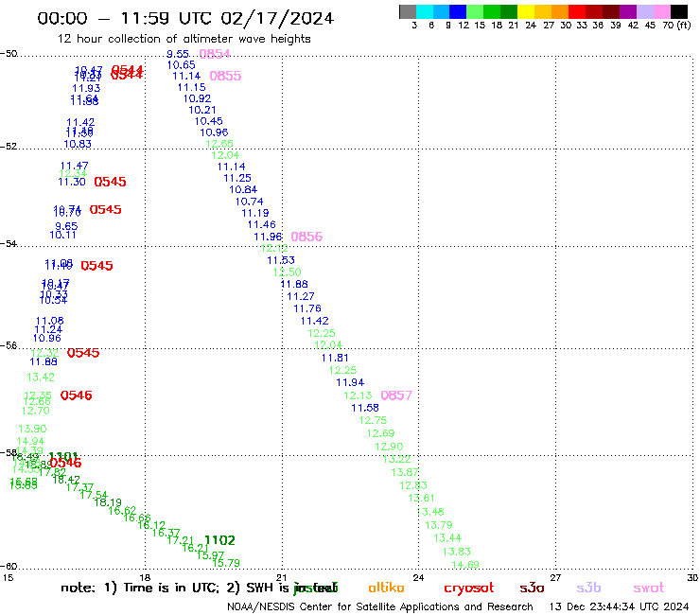Click the wave height value '10.83'

(78, 144)
